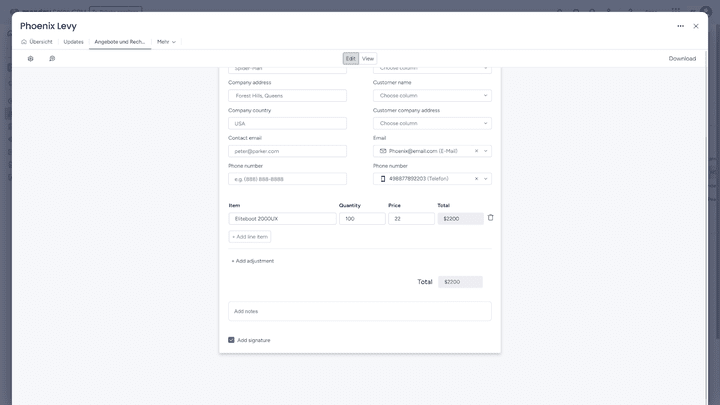
Task: Open the three-dot options menu
Action: pos(680,26)
